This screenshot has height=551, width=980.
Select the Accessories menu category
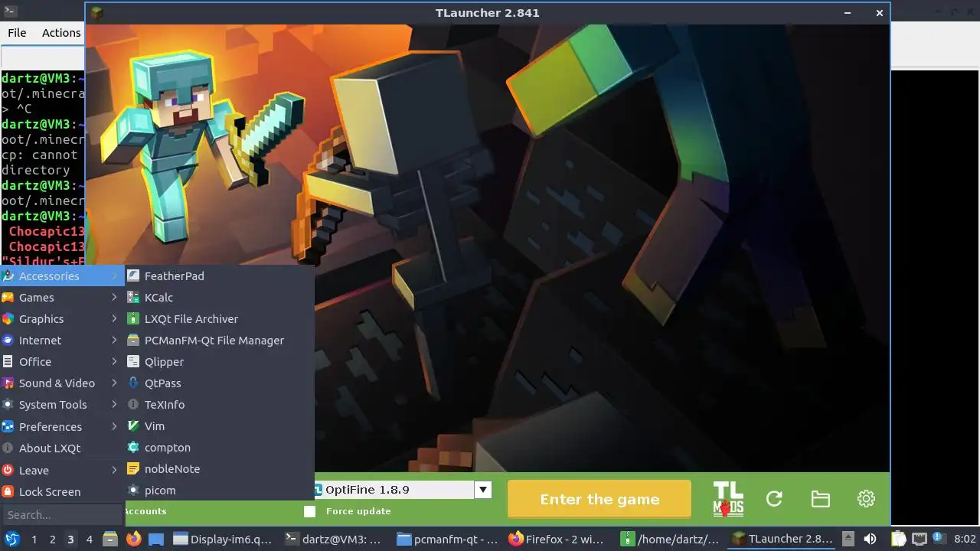63,275
